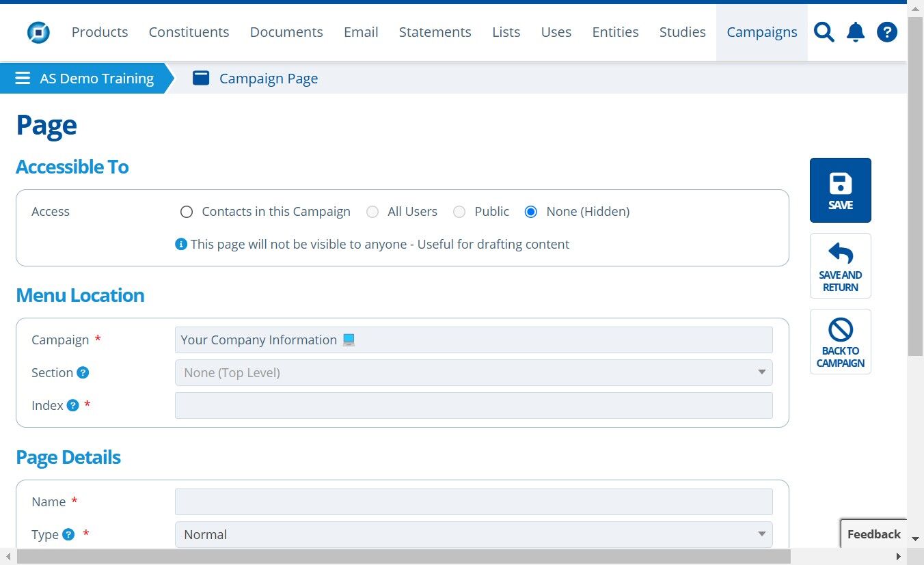Click Back to Campaign button

coord(840,342)
